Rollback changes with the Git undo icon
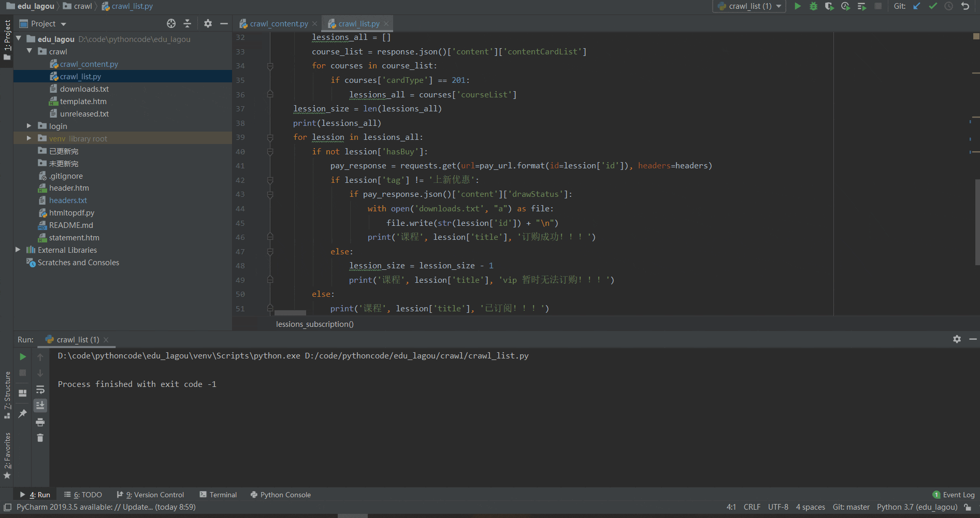Screen dimensions: 980x518 point(965,6)
